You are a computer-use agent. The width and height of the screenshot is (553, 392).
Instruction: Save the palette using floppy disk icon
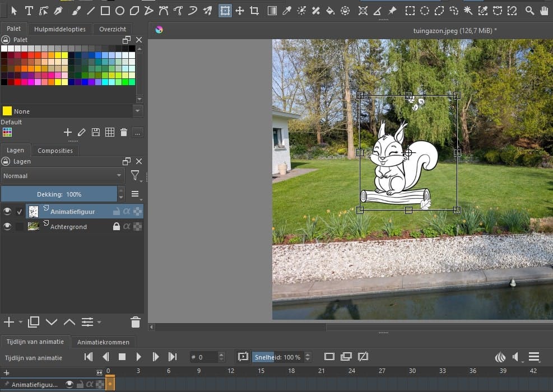point(96,132)
